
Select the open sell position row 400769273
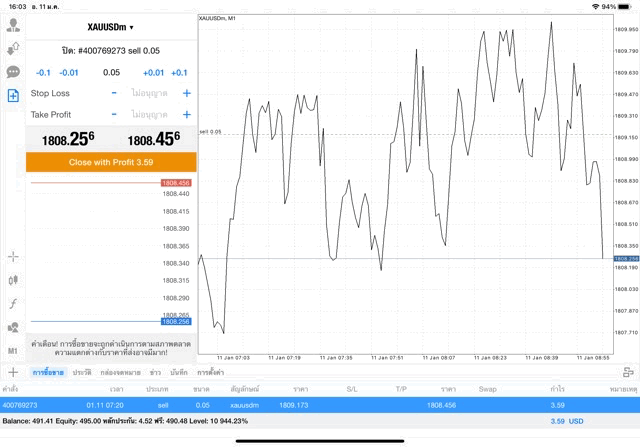(x=300, y=405)
